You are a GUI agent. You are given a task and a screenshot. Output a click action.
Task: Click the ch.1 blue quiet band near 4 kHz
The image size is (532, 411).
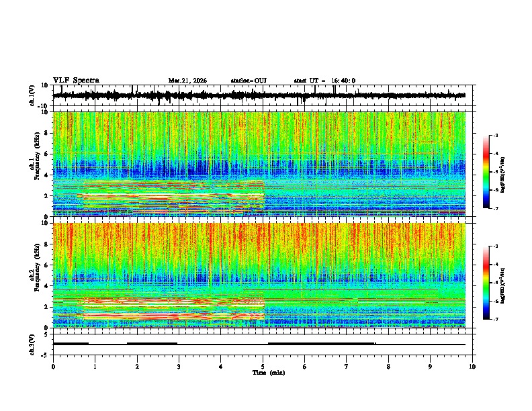coord(259,171)
